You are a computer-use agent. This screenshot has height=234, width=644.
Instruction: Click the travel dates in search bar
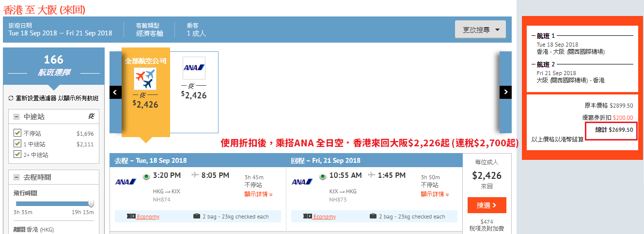pyautogui.click(x=61, y=33)
